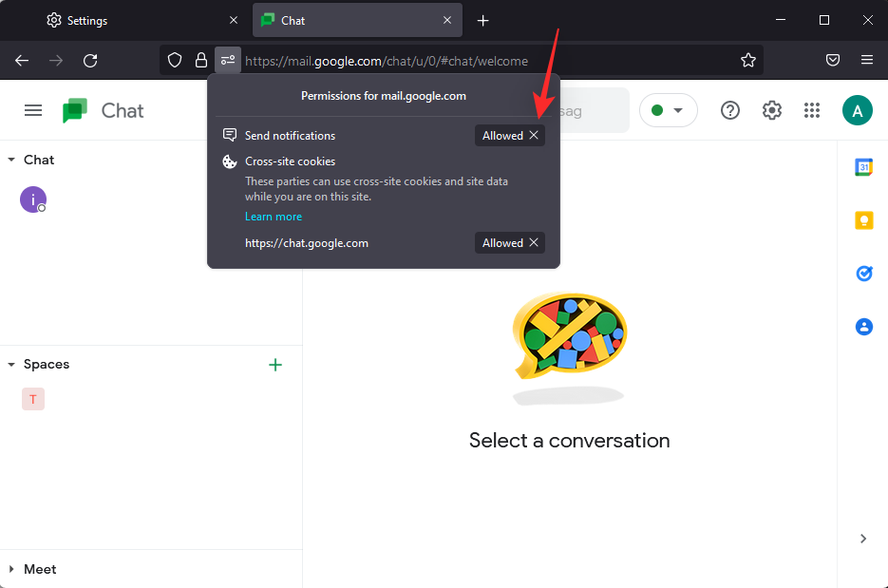Bookmark this page with star icon
The image size is (888, 588).
(x=748, y=60)
